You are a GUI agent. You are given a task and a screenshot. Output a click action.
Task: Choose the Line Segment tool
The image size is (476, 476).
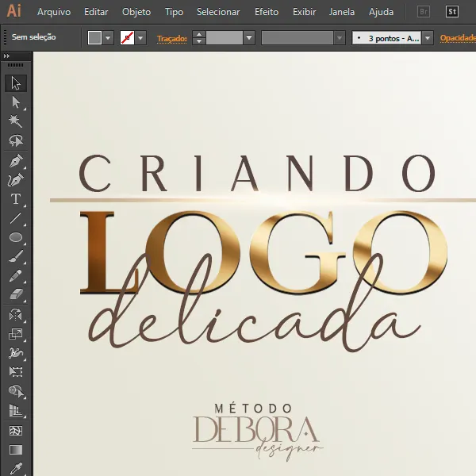(x=16, y=218)
